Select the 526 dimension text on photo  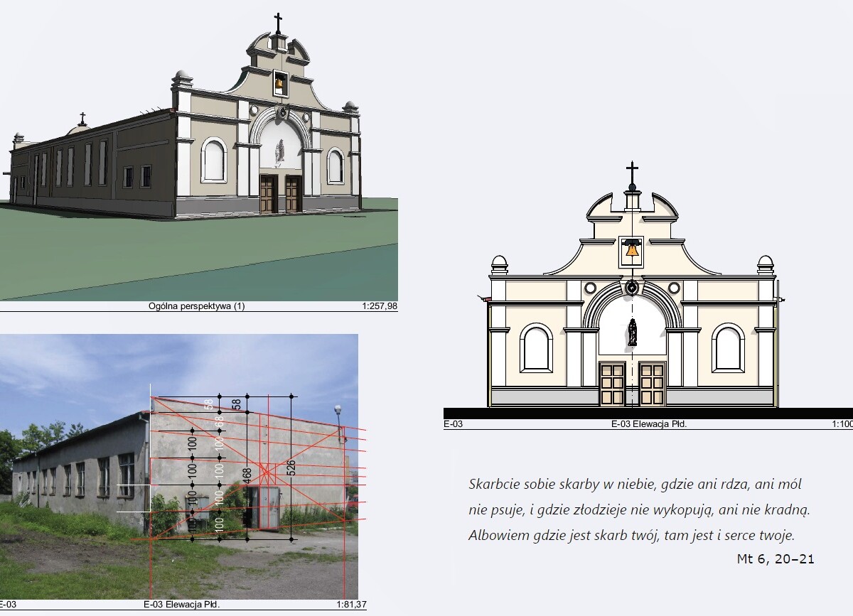coord(290,466)
